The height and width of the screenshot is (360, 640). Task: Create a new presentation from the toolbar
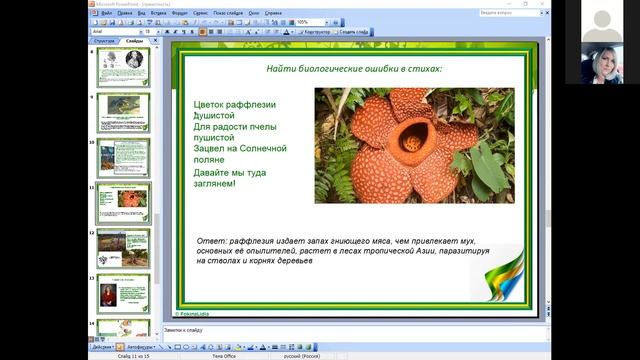(x=95, y=22)
